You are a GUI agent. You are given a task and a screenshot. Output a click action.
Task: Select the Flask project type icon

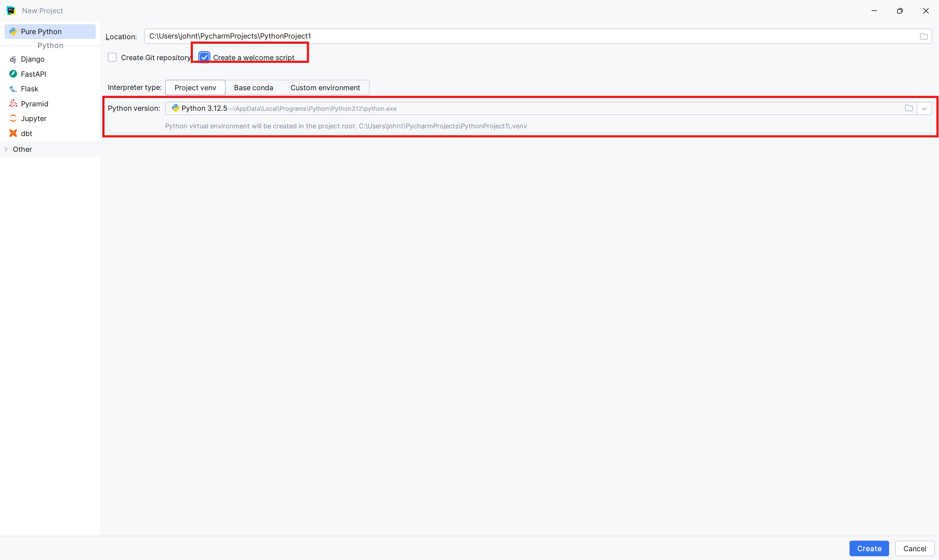click(13, 89)
